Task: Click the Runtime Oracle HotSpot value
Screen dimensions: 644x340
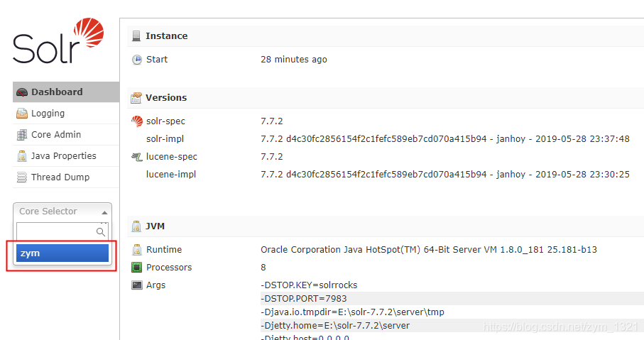Action: pos(429,250)
